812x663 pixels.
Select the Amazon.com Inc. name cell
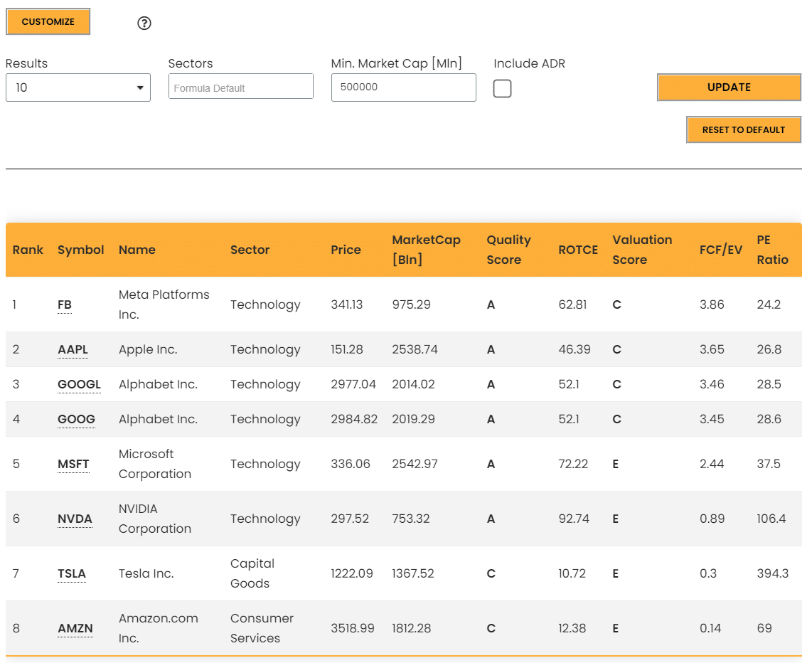pyautogui.click(x=159, y=628)
